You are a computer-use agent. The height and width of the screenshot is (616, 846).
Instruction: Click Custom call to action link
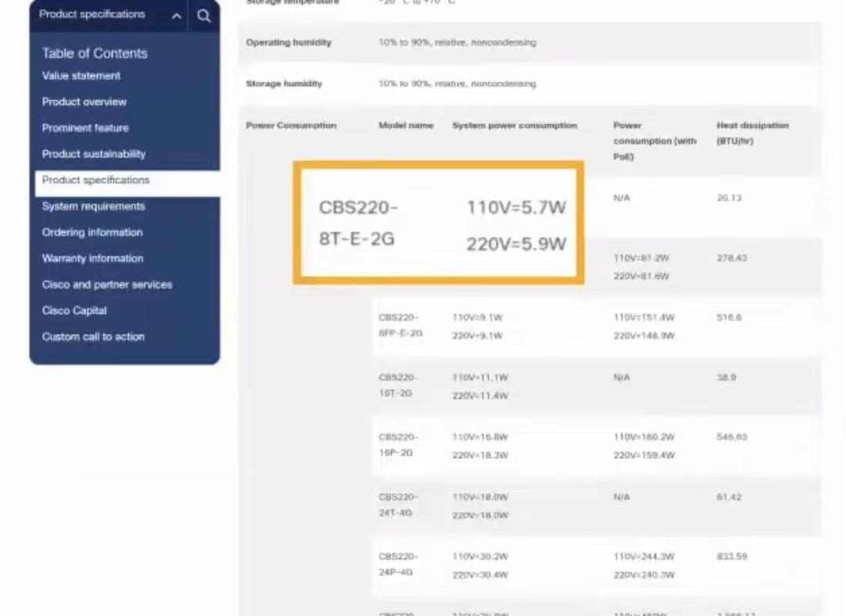93,337
